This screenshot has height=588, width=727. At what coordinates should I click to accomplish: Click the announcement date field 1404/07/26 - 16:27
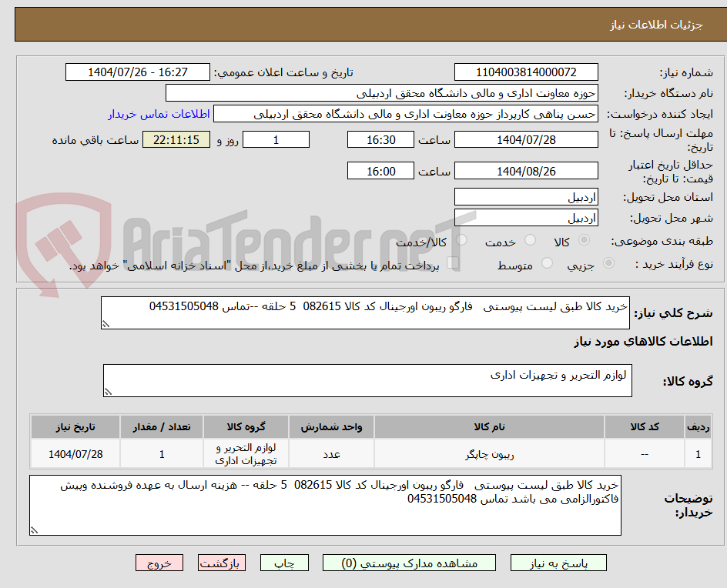point(138,72)
